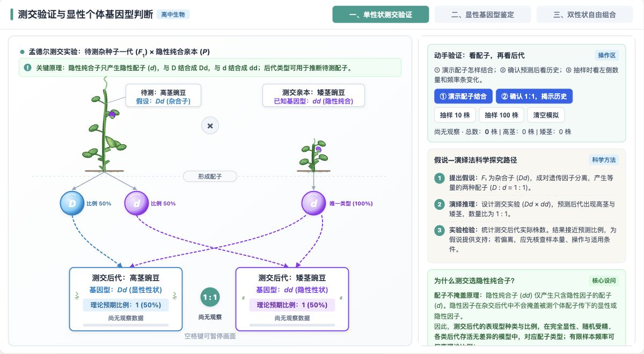The image size is (644, 354).
Task: Click step number 1 circle 提出假说
Action: pyautogui.click(x=439, y=178)
